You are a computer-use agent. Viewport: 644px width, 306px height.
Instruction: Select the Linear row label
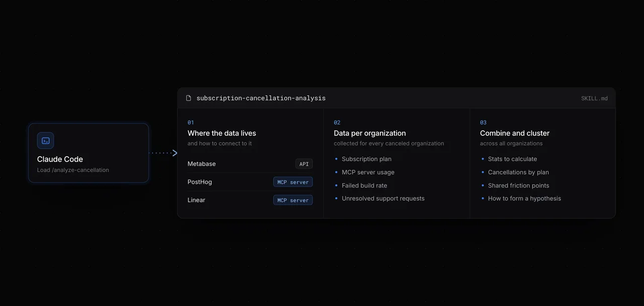[196, 200]
